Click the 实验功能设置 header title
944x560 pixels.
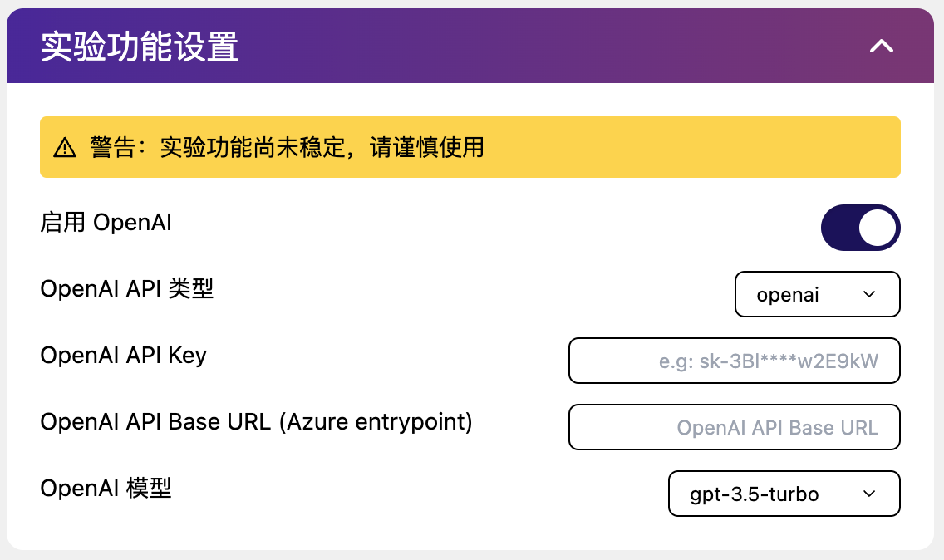coord(140,47)
